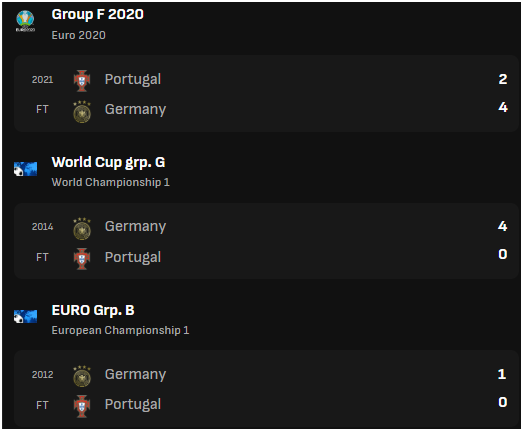Open Portugal team name in 2012 match
Screen dimensions: 523x431
point(133,404)
